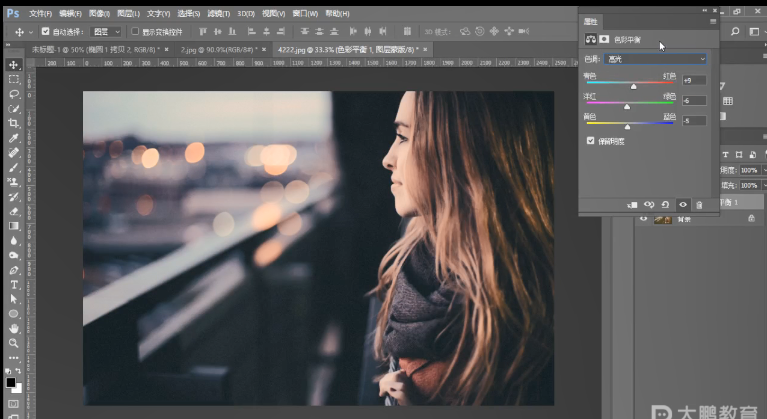Select the Rectangular Marquee tool

click(14, 78)
